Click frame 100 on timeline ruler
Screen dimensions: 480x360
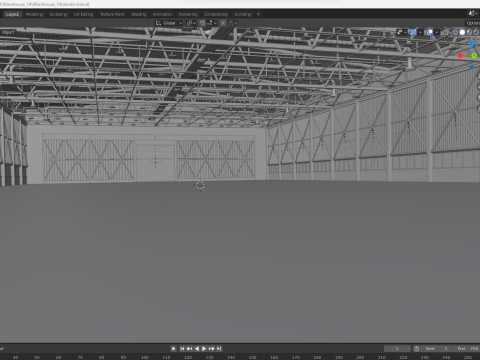pyautogui.click(x=145, y=357)
